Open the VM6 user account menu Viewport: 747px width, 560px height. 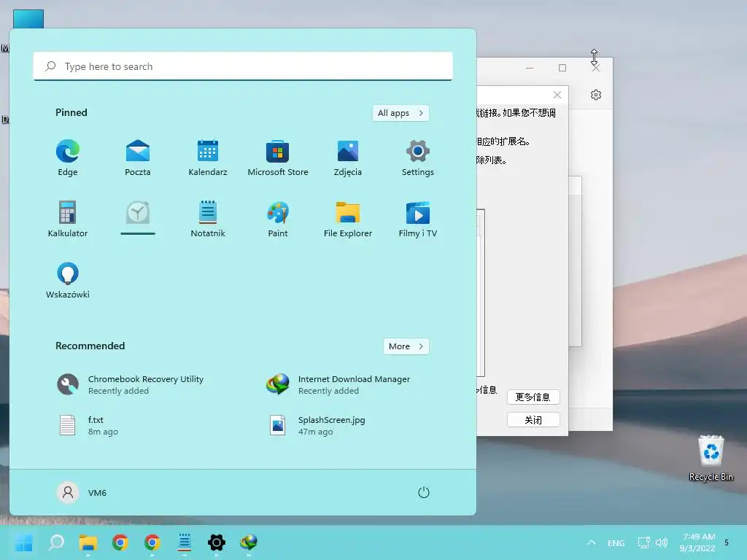[x=82, y=492]
